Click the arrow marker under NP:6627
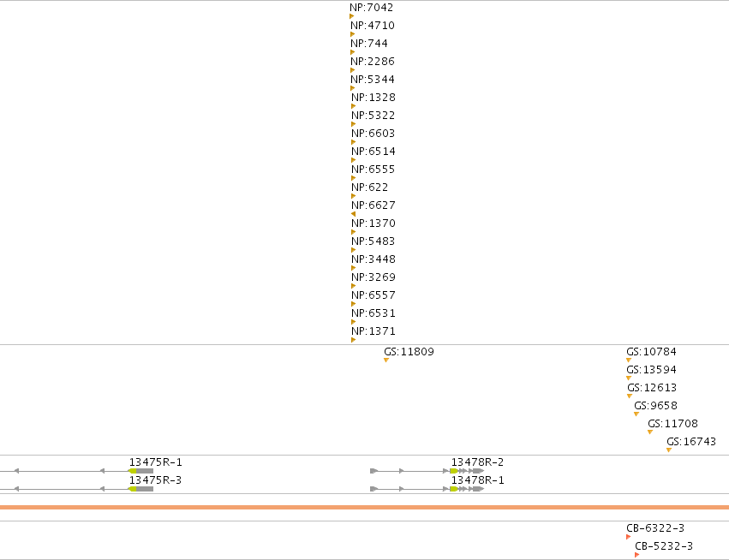This screenshot has height=560, width=729. 353,214
